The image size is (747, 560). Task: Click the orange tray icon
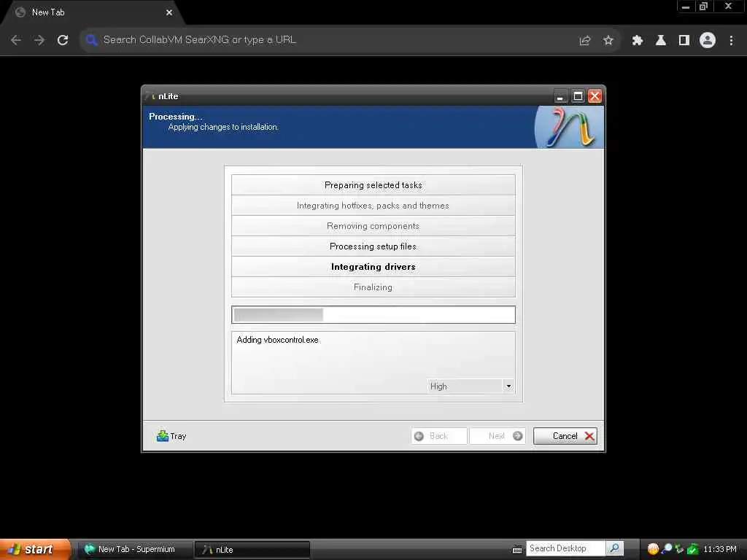653,549
